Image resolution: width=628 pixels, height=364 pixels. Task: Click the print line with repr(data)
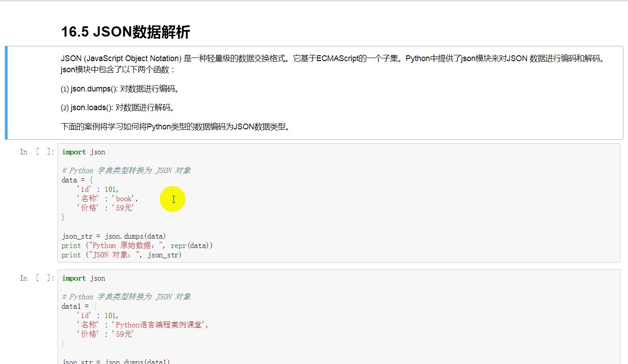point(137,246)
